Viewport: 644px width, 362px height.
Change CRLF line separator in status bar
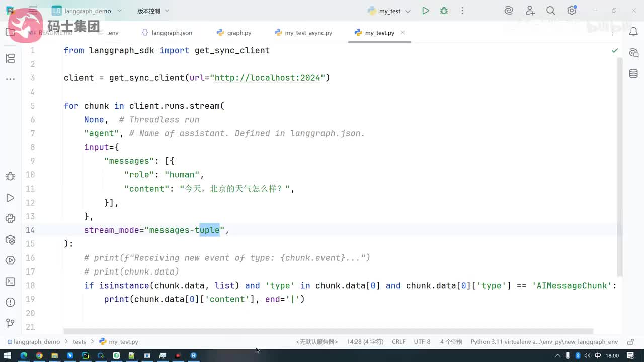pos(398,342)
